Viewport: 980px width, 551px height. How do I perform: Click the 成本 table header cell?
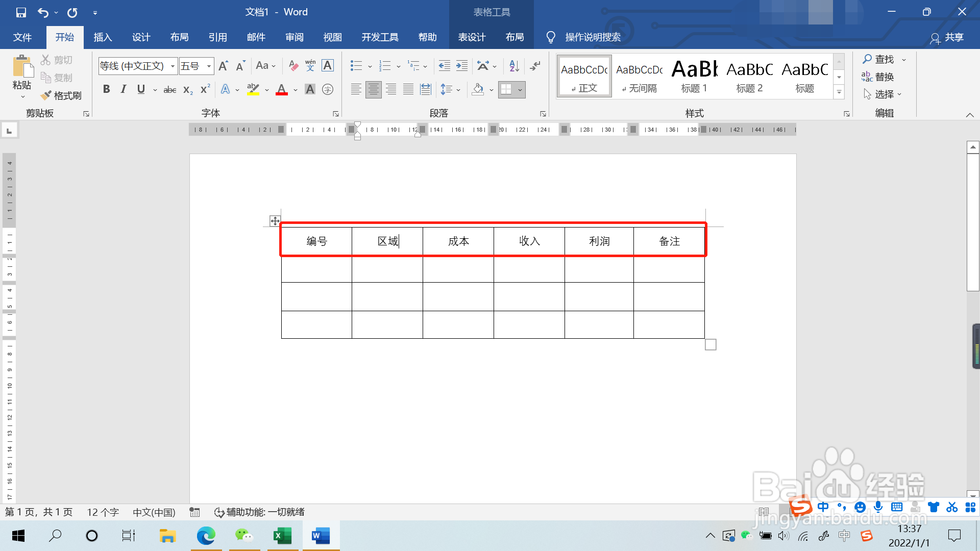coord(458,241)
